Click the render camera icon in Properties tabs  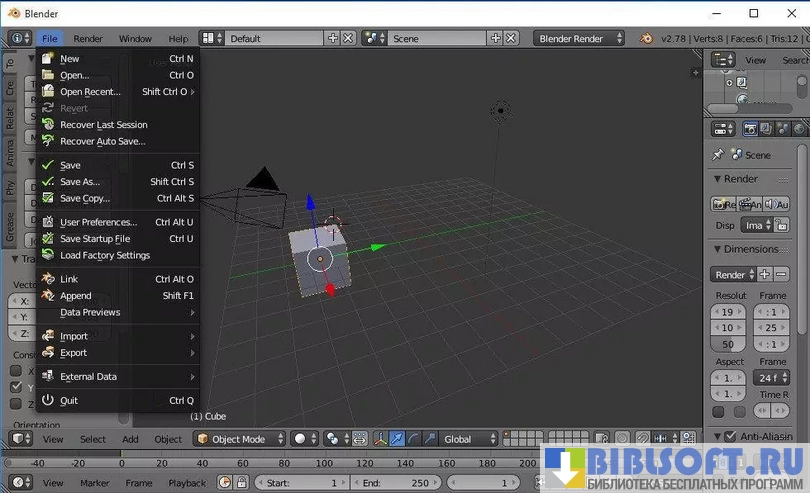point(749,129)
